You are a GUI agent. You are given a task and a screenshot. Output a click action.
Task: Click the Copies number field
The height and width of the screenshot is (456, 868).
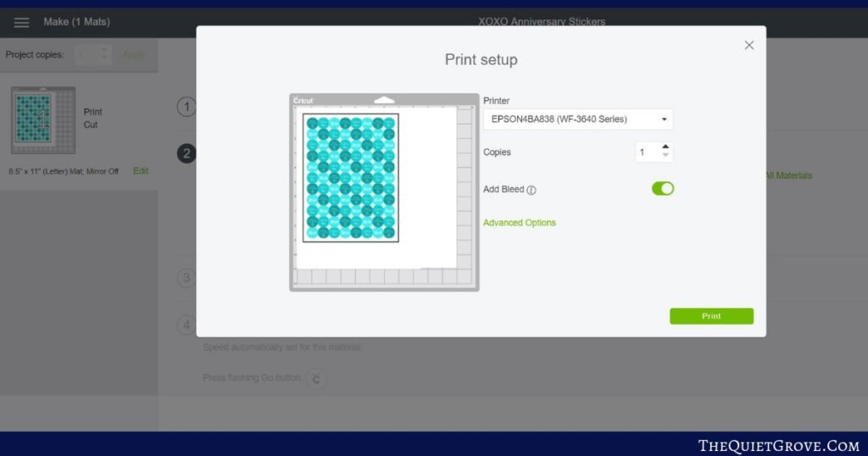(648, 153)
